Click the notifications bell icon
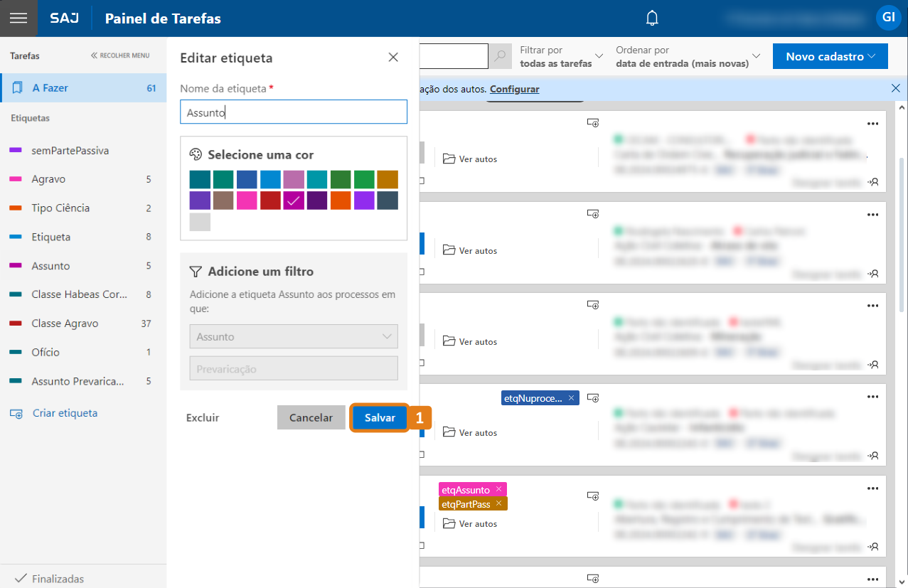 tap(652, 18)
